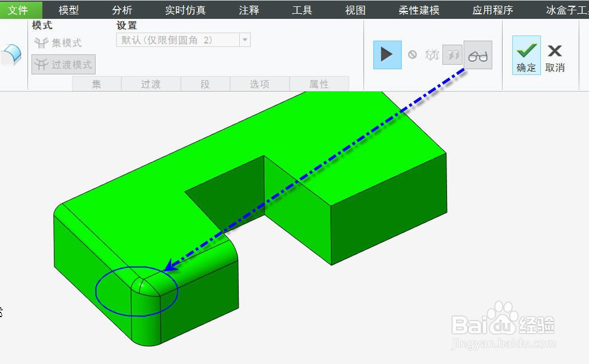Switch to the 视图 ribbon tab

pyautogui.click(x=355, y=10)
